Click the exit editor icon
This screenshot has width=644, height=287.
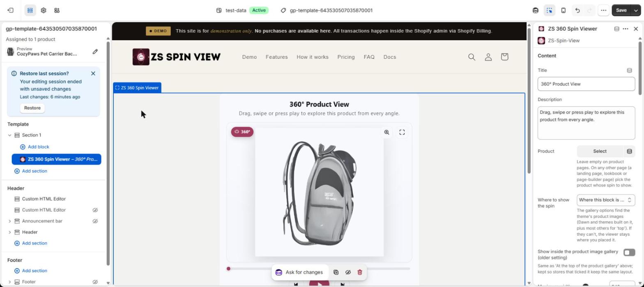(x=10, y=10)
